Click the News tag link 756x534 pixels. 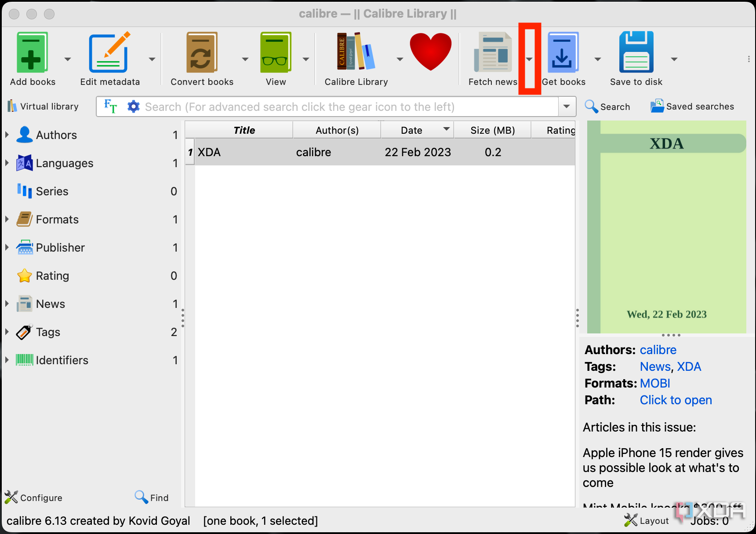(x=655, y=366)
